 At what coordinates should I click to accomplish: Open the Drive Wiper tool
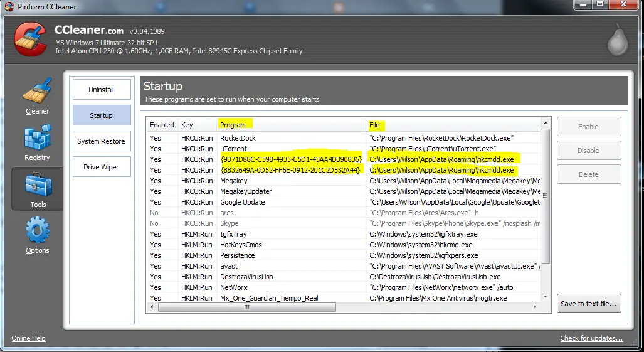coord(102,167)
